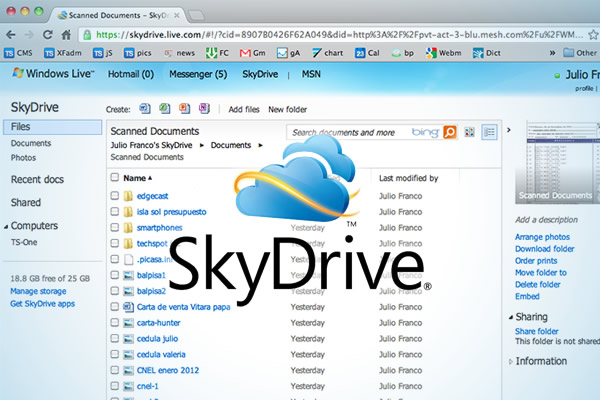Check the smartphones folder checkbox
This screenshot has height=400, width=600.
pos(115,227)
